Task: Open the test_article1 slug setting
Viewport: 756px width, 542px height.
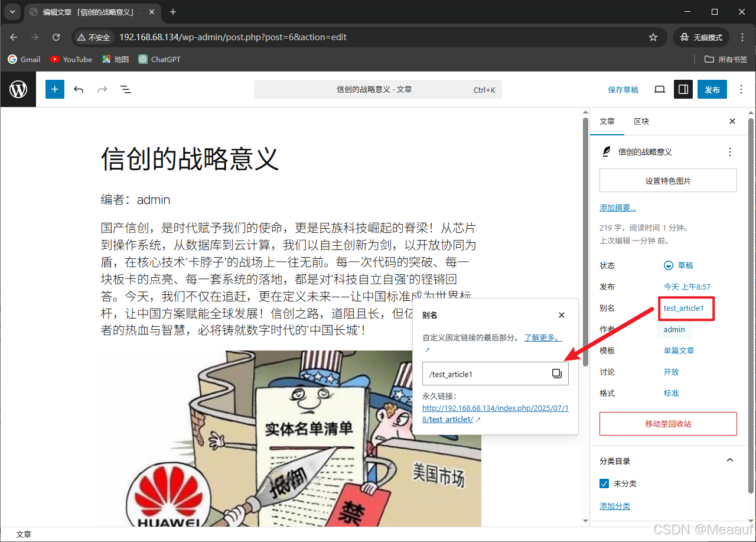Action: [x=684, y=308]
